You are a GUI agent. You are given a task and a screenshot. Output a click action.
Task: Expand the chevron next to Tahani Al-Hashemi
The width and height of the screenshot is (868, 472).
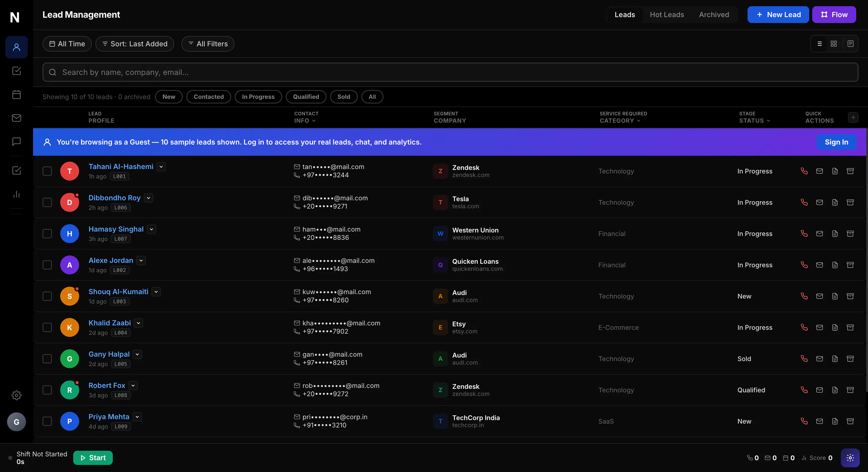(161, 167)
